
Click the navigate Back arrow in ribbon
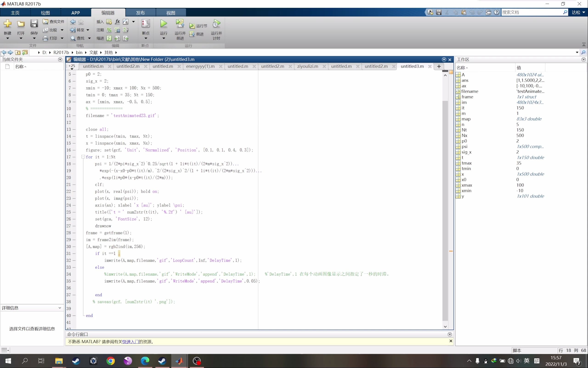click(73, 22)
